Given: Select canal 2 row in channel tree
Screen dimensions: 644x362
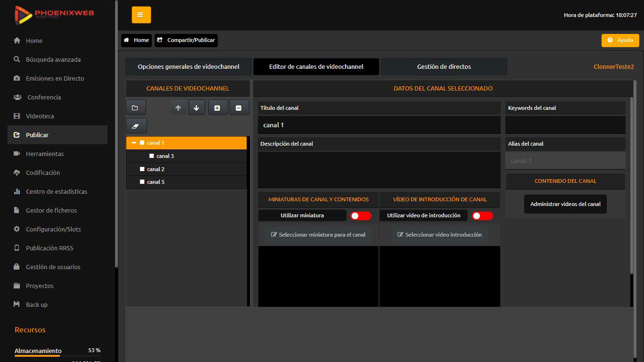Looking at the screenshot, I should point(186,169).
